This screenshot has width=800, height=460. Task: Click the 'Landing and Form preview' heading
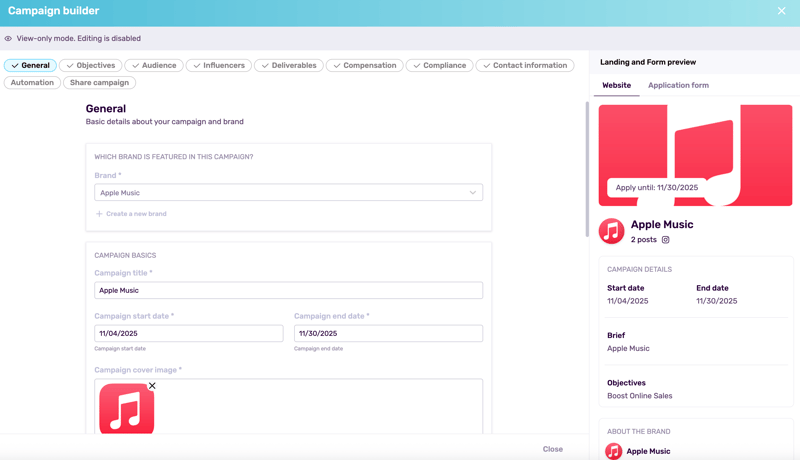648,62
